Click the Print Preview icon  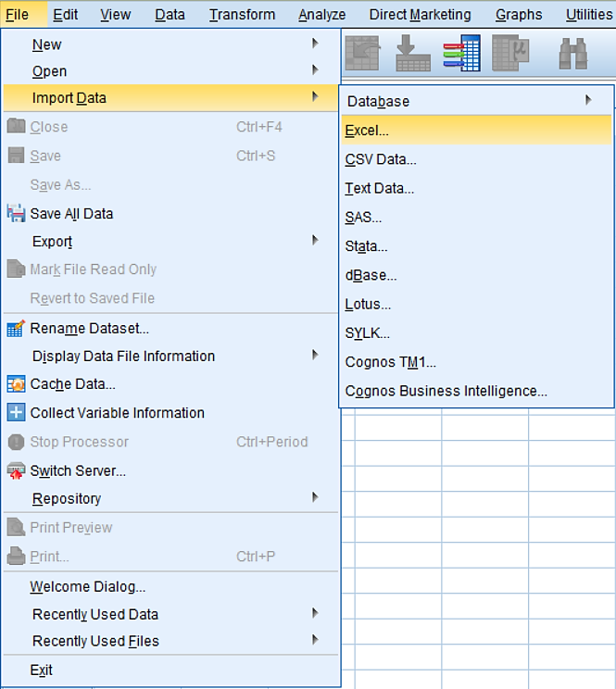point(17,527)
